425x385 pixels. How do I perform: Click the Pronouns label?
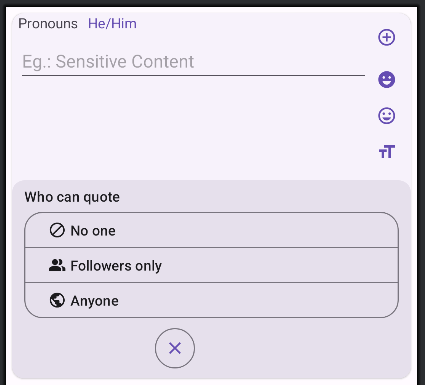click(x=48, y=24)
